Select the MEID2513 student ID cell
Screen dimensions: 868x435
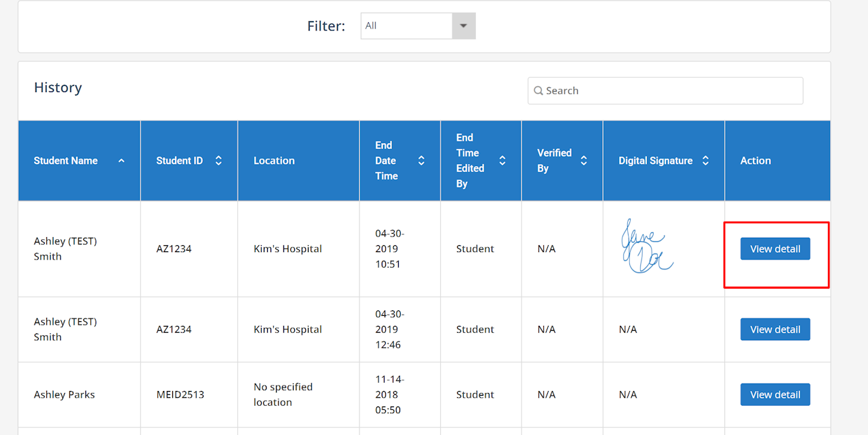180,394
